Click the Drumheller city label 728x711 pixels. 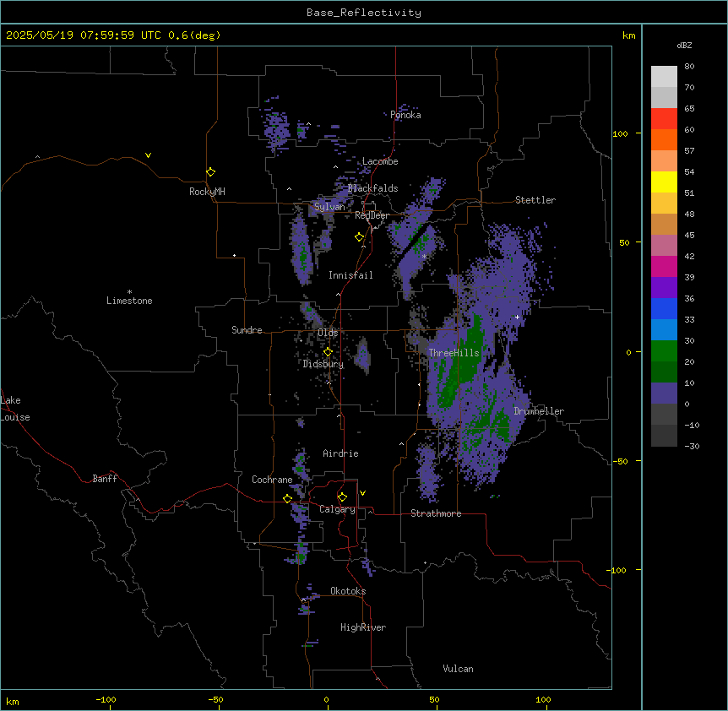click(x=539, y=411)
